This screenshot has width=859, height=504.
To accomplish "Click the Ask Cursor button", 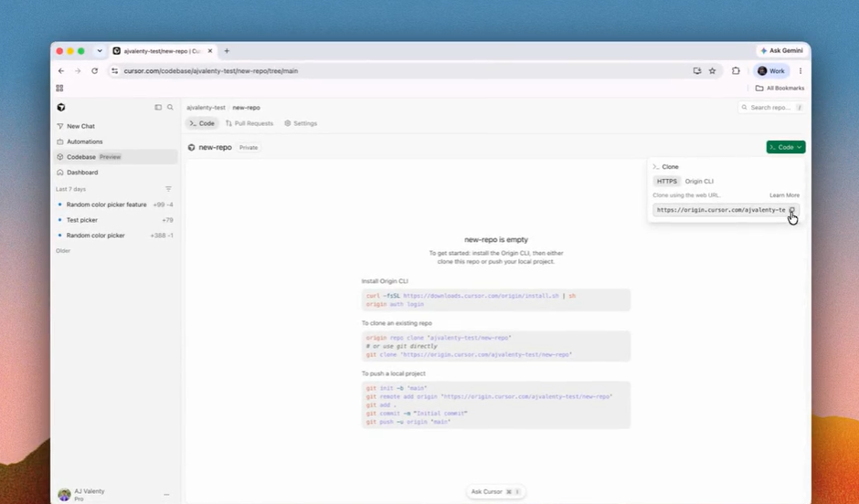I will (x=496, y=491).
